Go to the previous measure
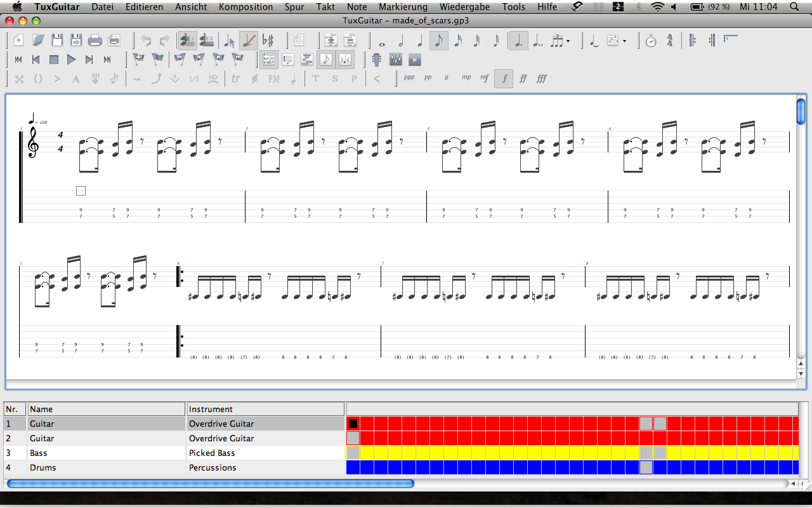Image resolution: width=812 pixels, height=508 pixels. 36,60
